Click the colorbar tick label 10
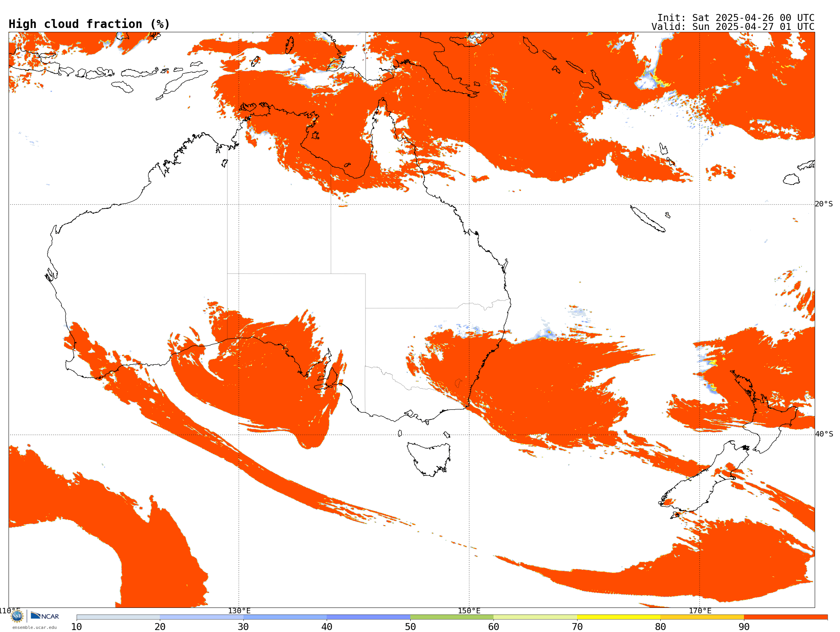 pos(77,627)
